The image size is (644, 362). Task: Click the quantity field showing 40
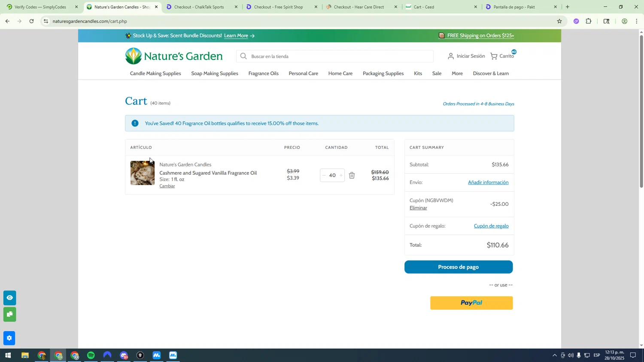tap(332, 175)
